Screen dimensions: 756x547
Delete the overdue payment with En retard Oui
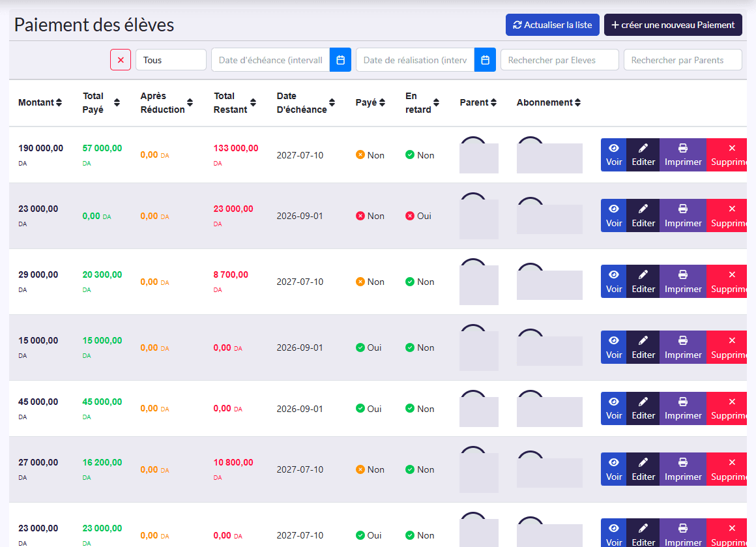click(x=727, y=216)
